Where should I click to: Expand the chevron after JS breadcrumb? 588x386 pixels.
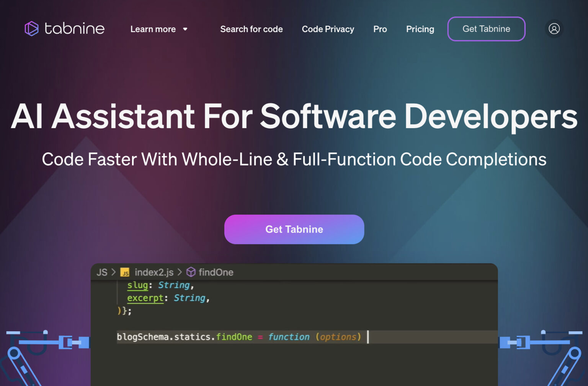[114, 272]
